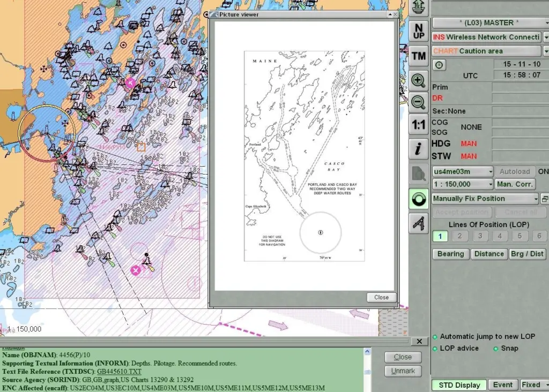Image resolution: width=549 pixels, height=392 pixels.
Task: Select the dividers measurement tool
Action: pyautogui.click(x=418, y=223)
